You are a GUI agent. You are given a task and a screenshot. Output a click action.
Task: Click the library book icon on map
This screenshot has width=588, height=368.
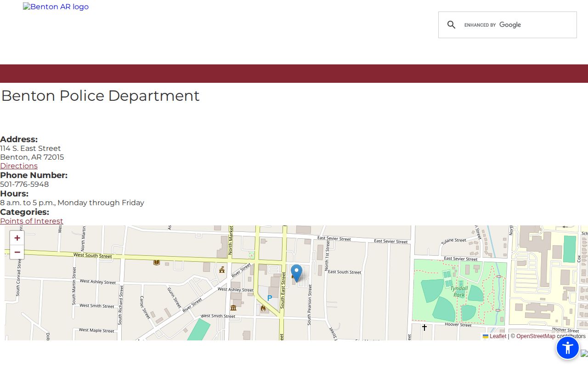157,262
